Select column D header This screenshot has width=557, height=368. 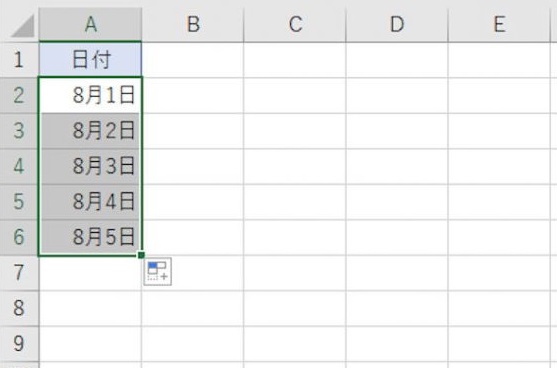click(x=397, y=25)
